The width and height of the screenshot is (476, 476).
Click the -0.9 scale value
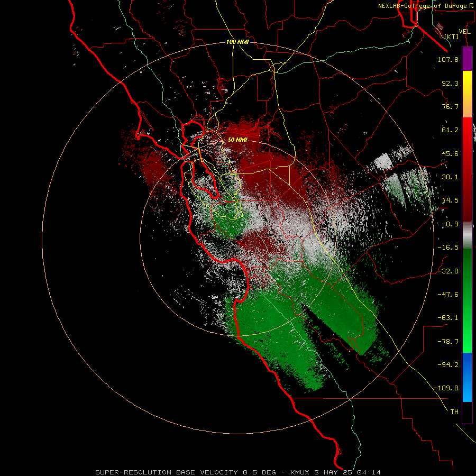[450, 224]
